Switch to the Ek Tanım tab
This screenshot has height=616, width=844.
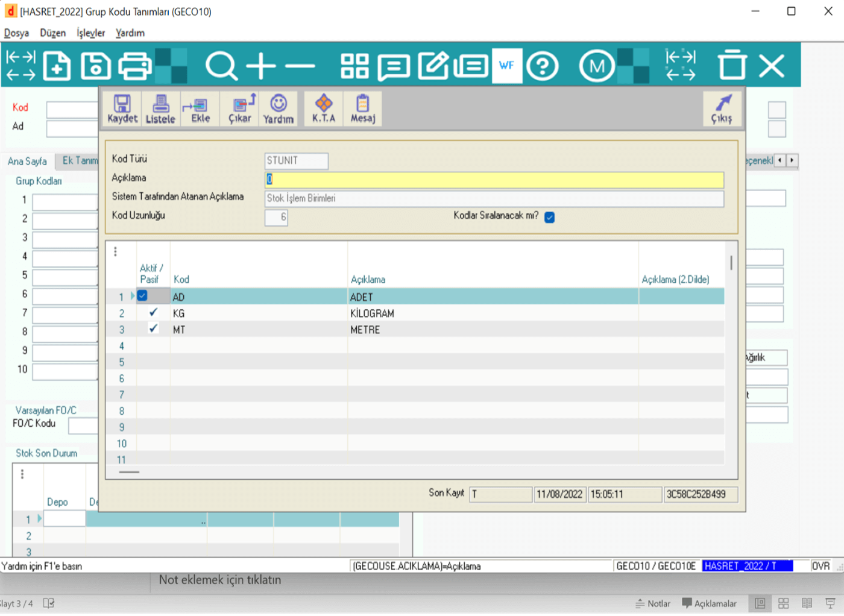(x=79, y=161)
